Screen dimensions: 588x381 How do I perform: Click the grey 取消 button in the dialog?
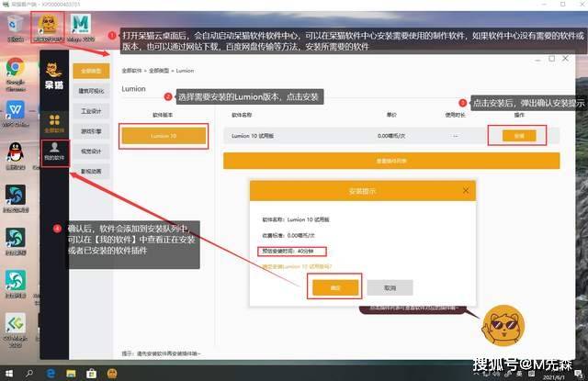[390, 287]
